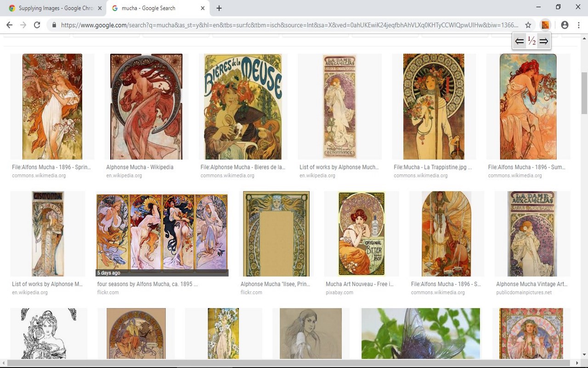Click 'flickr.com' under four seasons result
The height and width of the screenshot is (368, 588).
(x=108, y=293)
